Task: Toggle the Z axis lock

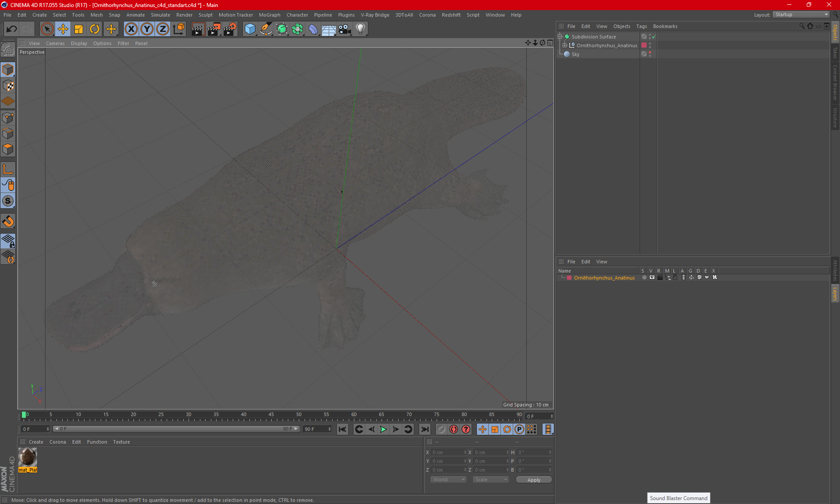Action: (x=163, y=29)
